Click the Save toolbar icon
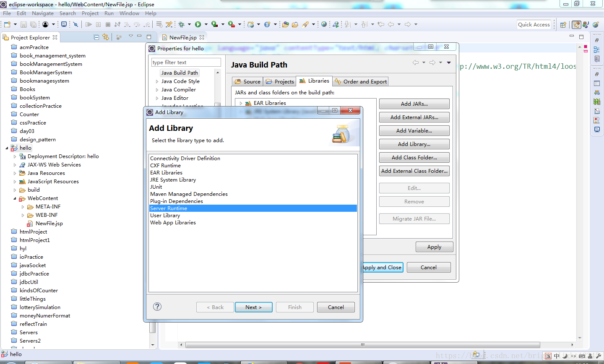Screen dimensions: 604x364 click(x=23, y=24)
